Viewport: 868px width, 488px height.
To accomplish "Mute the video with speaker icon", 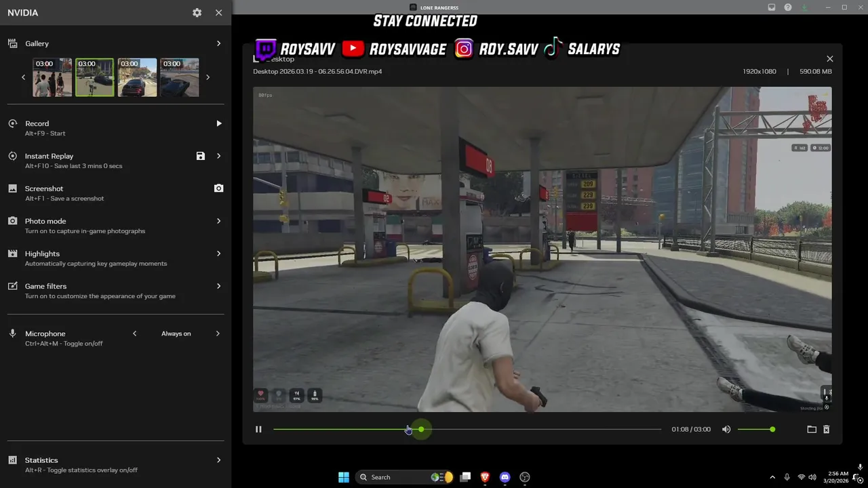I will (x=726, y=429).
